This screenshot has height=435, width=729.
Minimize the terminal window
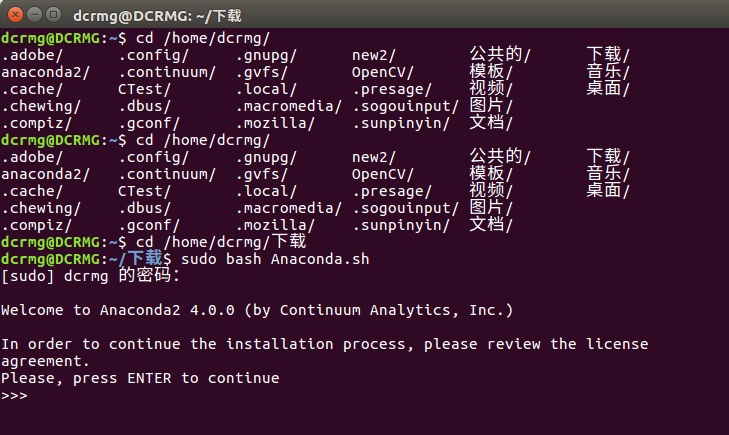point(34,15)
